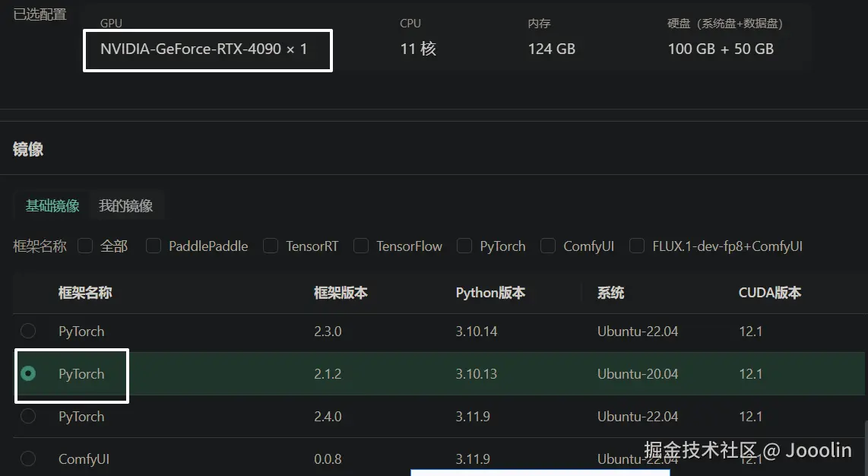868x476 pixels.
Task: Select the PyTorch 2.1.2 image radio
Action: coord(28,373)
